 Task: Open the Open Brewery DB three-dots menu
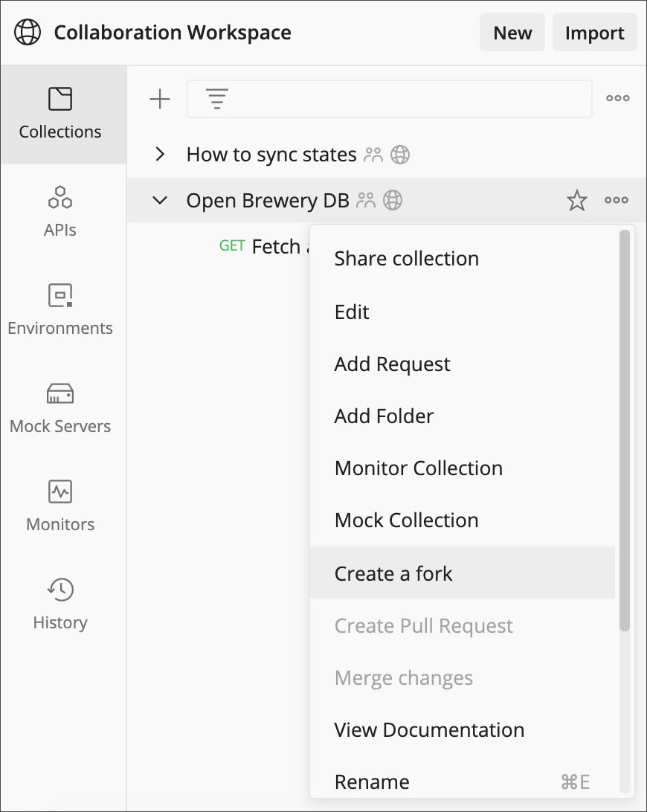pyautogui.click(x=617, y=200)
